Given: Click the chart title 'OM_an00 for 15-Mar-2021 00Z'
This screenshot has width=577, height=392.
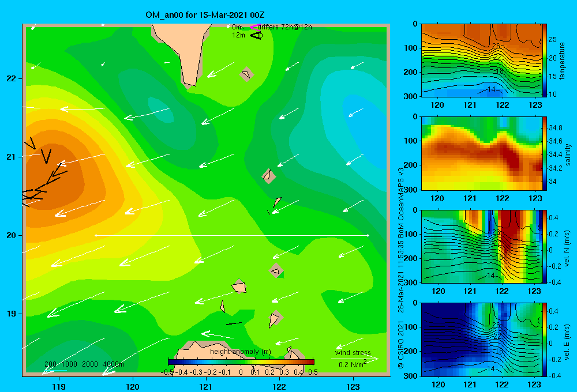Looking at the screenshot, I should pyautogui.click(x=205, y=15).
